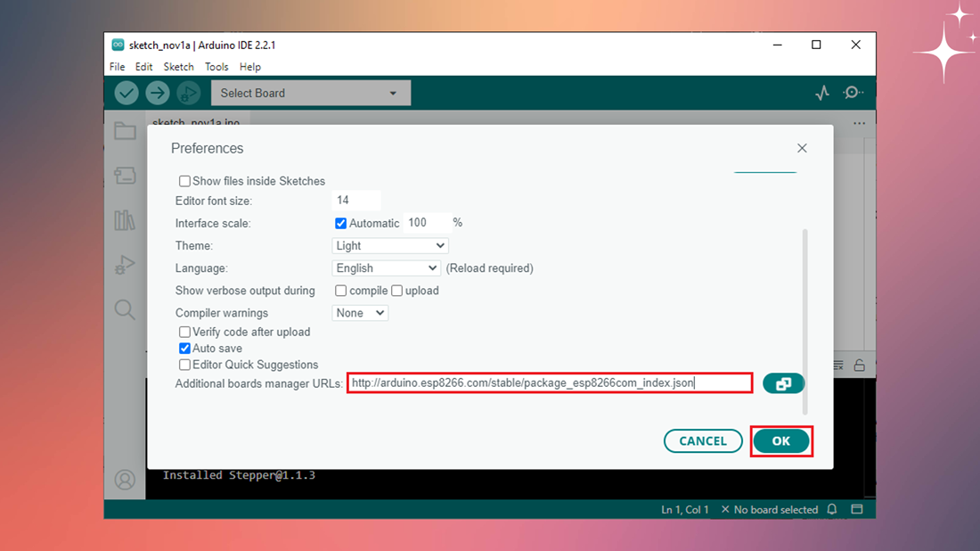Open the Edit menu
Screen dimensions: 980x551
tap(143, 67)
